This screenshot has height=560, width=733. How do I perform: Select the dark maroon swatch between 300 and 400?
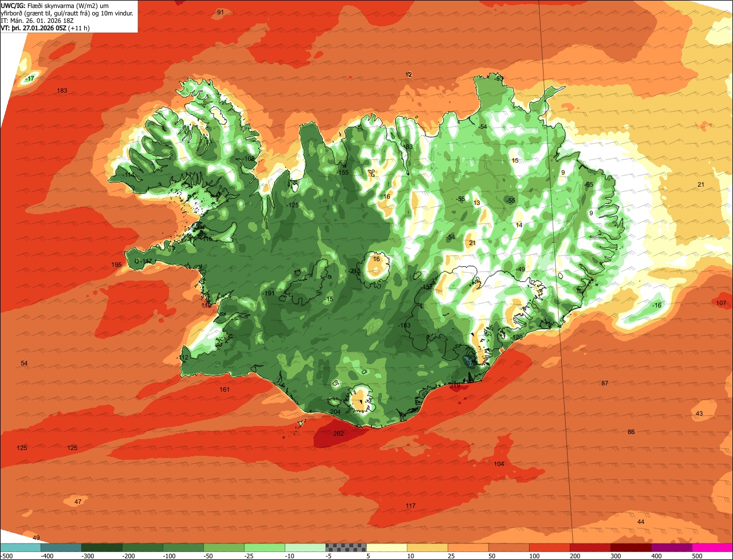[631, 547]
